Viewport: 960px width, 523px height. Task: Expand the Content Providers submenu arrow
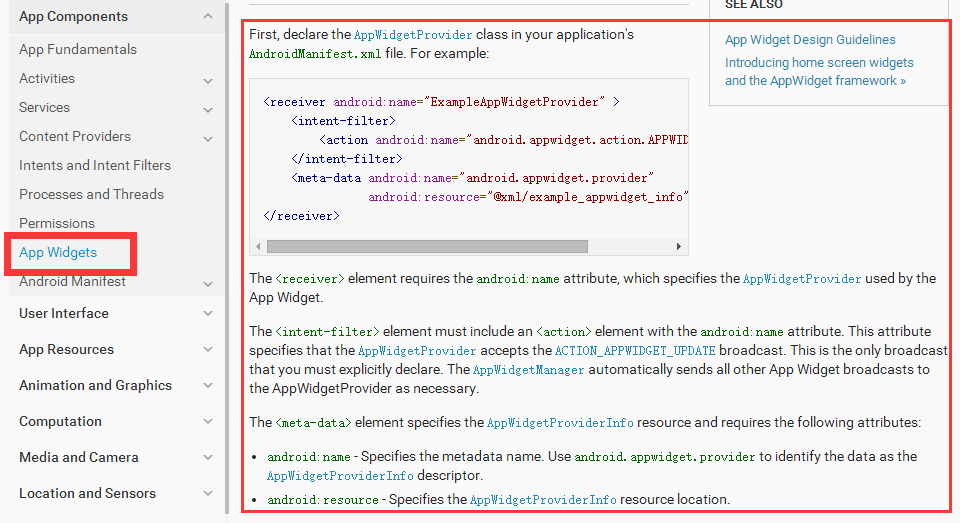[x=208, y=139]
